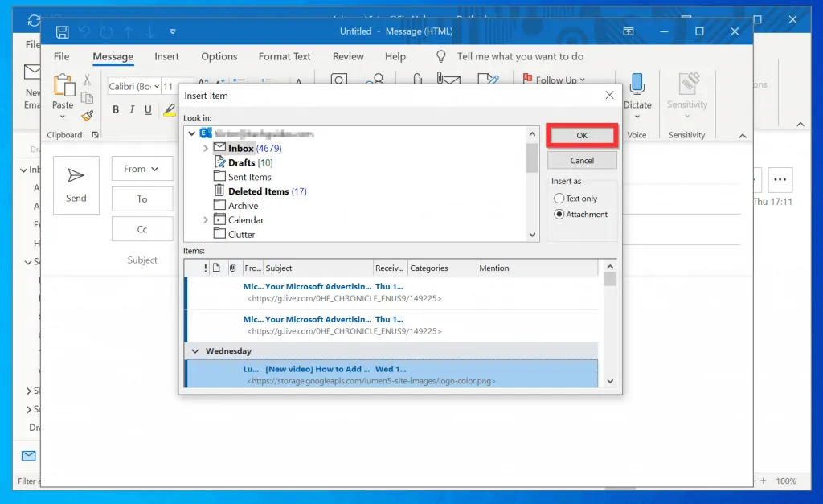This screenshot has width=823, height=504.
Task: Click the Attach File paperclip icon
Action: point(416,78)
